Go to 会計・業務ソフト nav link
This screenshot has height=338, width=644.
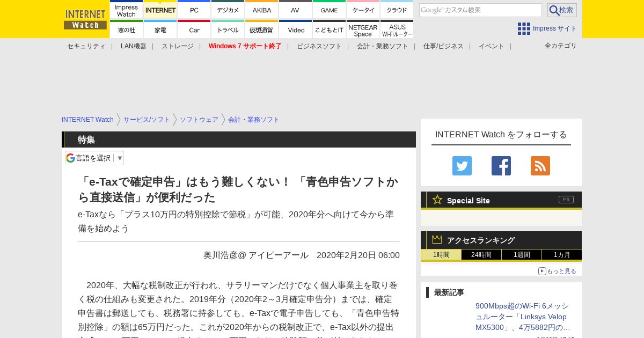(x=383, y=46)
